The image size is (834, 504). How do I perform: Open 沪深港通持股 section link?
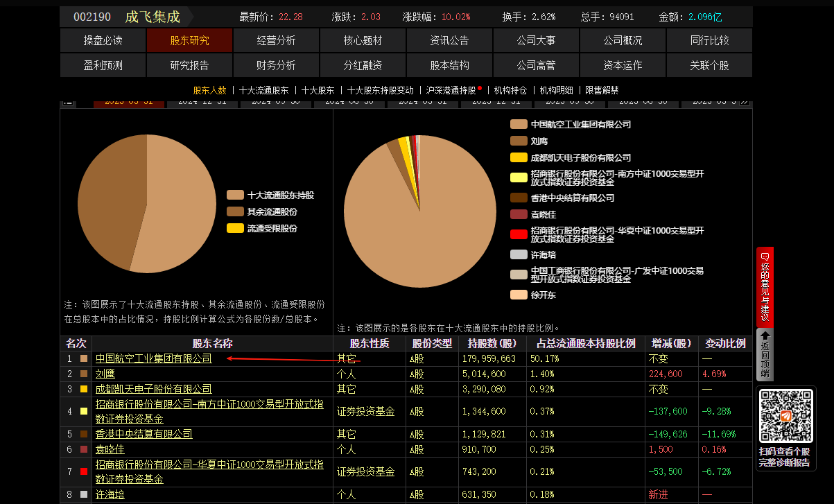coord(451,90)
